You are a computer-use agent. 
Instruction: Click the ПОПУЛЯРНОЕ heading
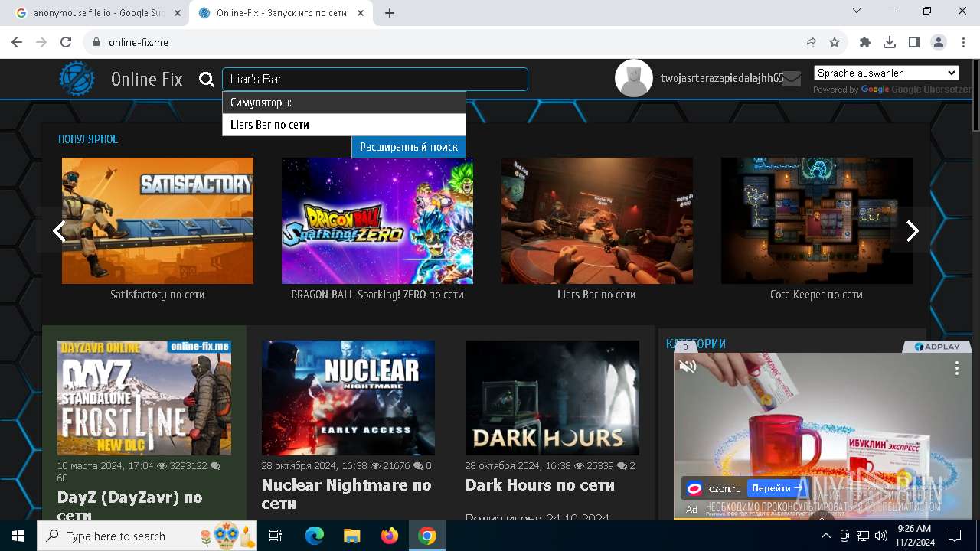[x=88, y=139]
